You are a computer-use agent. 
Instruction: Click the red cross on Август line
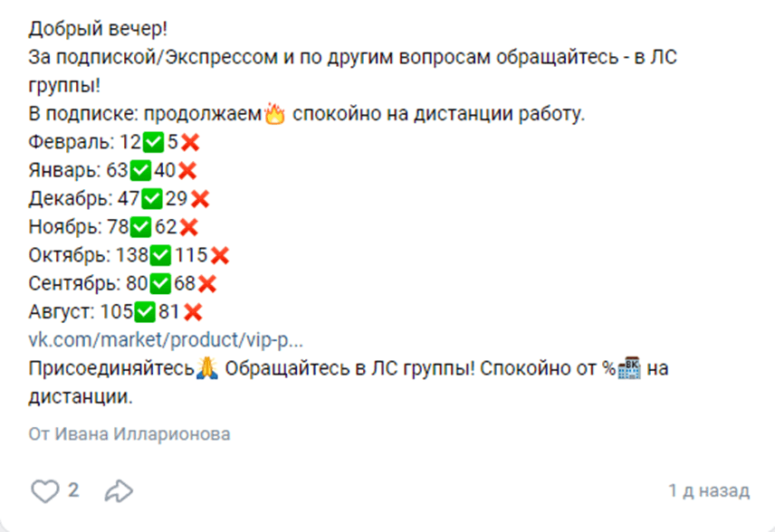[193, 312]
